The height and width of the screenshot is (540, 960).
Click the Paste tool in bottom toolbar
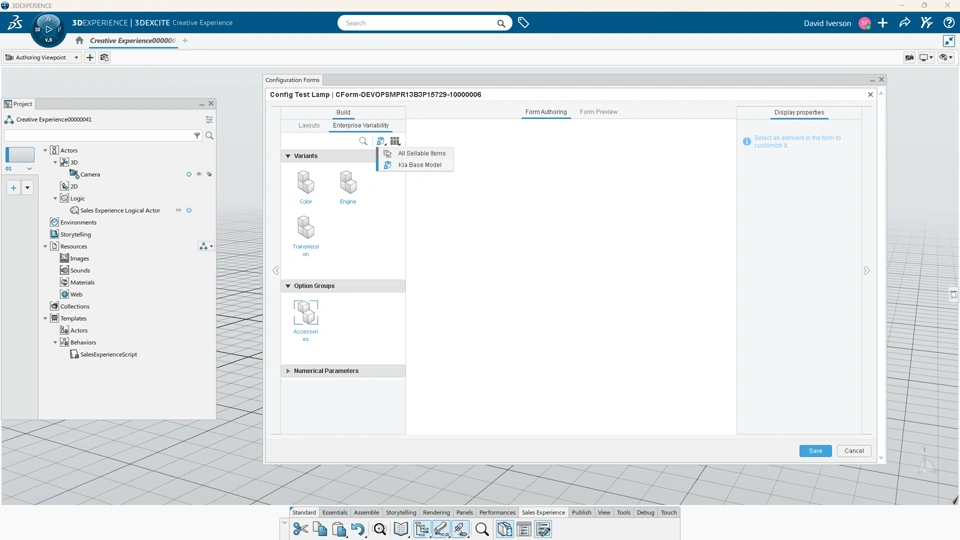tap(339, 529)
